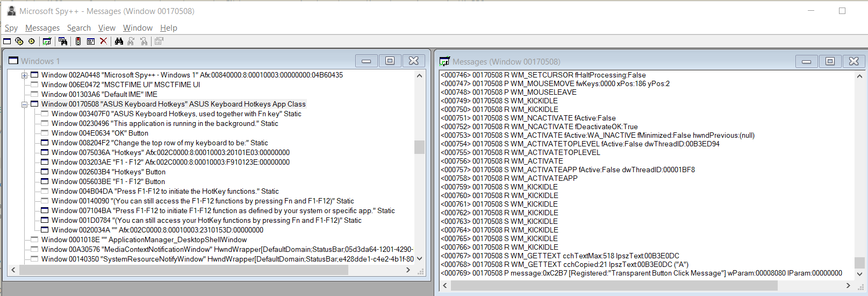This screenshot has height=296, width=868.
Task: Open the Messages menu
Action: click(x=42, y=28)
